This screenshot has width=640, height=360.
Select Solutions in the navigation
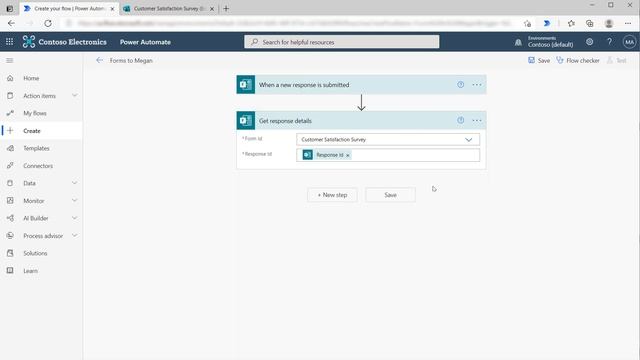(35, 253)
